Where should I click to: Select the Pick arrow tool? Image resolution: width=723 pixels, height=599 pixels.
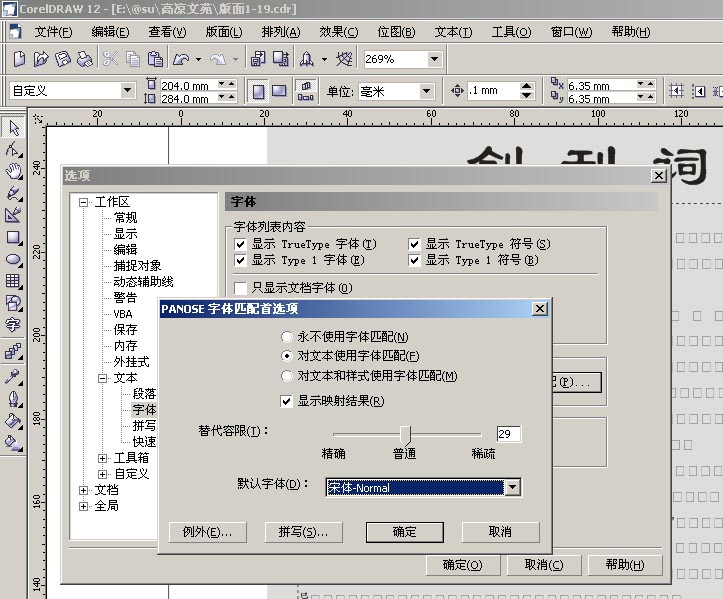point(14,128)
